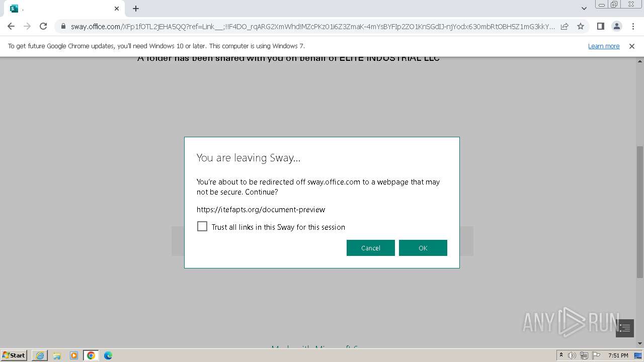This screenshot has width=644, height=362.
Task: Click the address bar URL field
Action: pos(312,26)
